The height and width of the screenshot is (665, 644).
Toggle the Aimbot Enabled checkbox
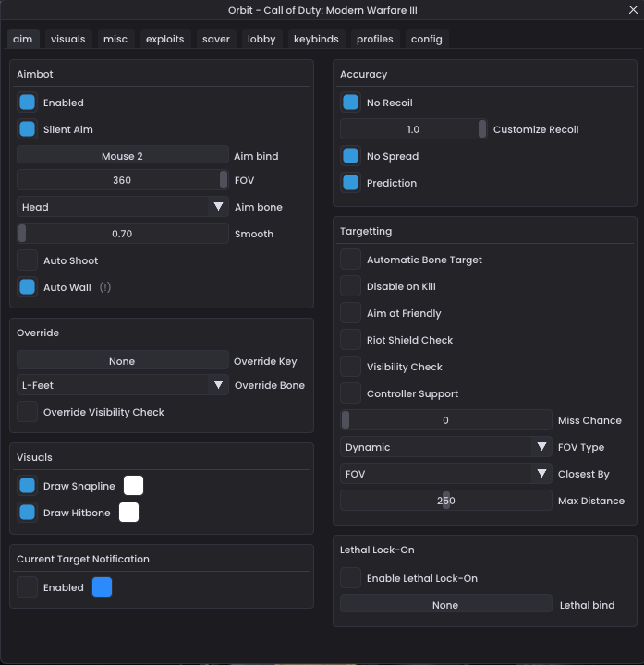point(27,103)
